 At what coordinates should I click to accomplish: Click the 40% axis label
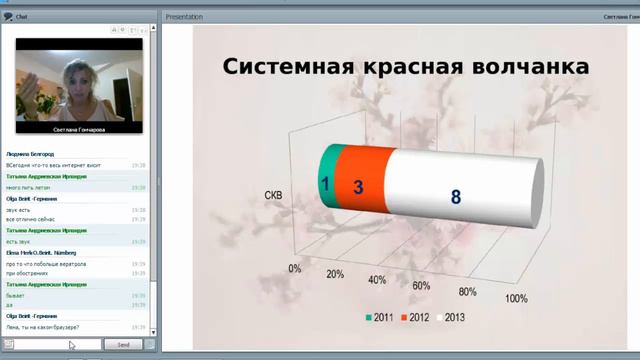377,280
